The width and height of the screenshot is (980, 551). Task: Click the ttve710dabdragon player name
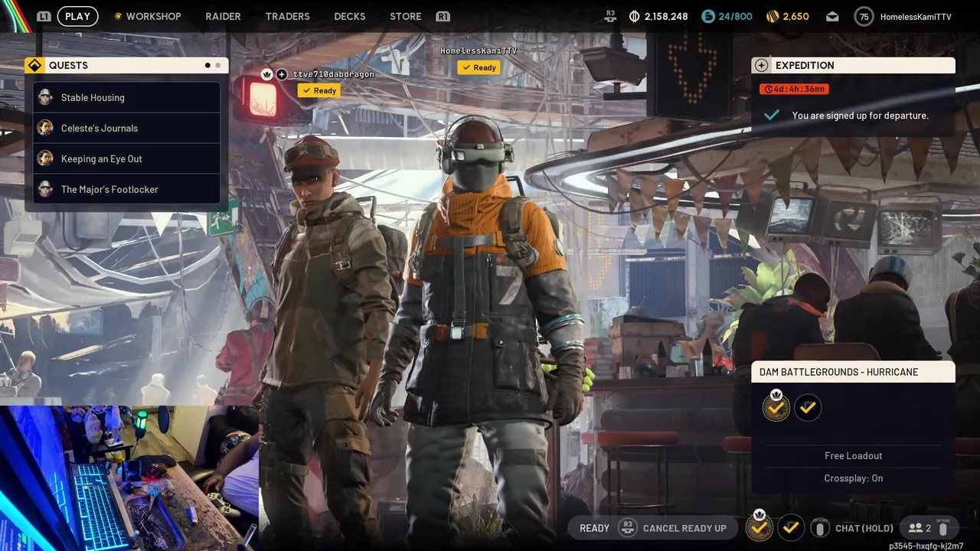pos(334,74)
